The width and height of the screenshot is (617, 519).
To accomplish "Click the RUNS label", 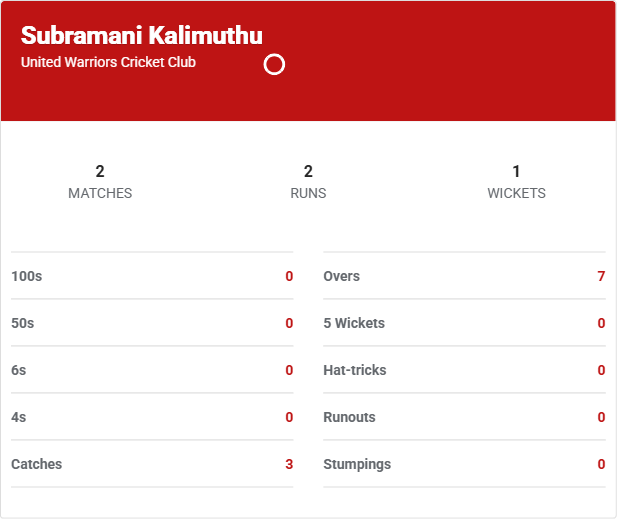I will click(x=308, y=193).
